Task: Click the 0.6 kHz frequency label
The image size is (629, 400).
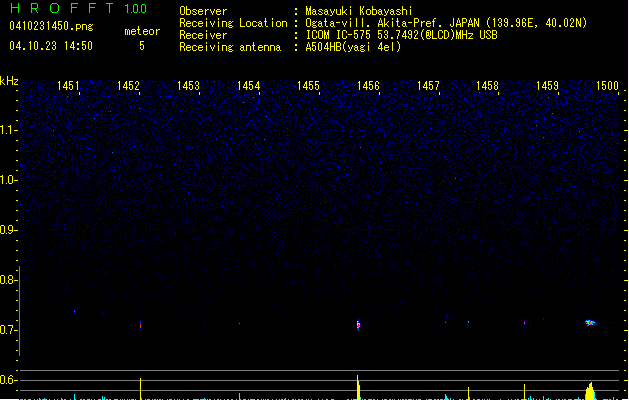Action: click(x=7, y=380)
